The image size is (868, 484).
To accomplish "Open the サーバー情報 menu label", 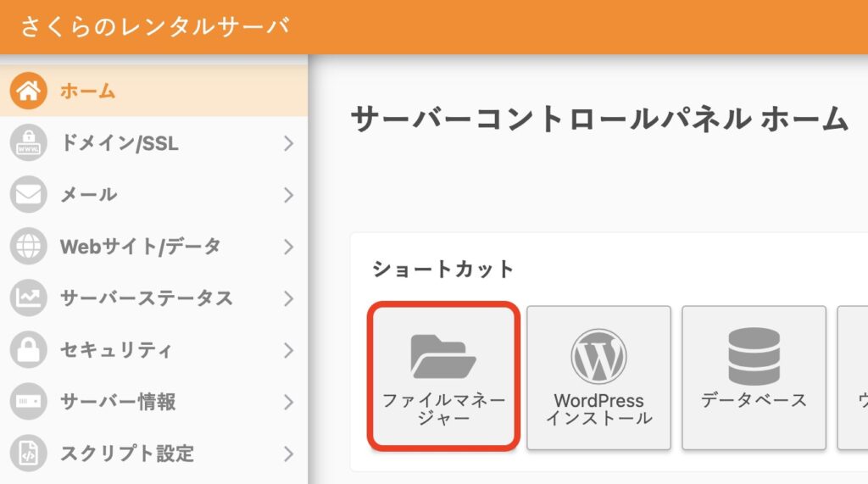I will tap(118, 402).
